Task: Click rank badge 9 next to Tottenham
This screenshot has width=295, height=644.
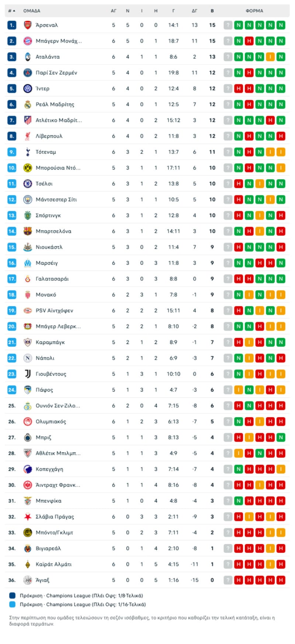Action: [x=12, y=152]
